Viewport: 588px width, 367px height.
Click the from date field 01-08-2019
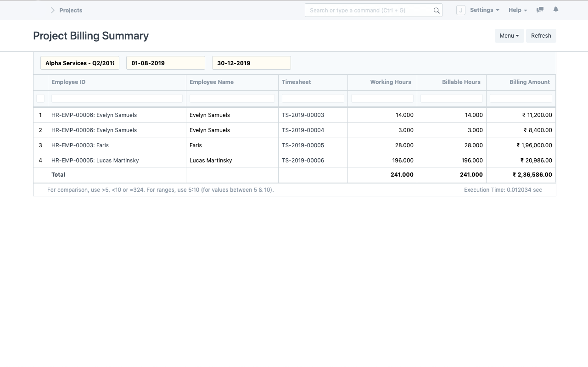click(165, 63)
